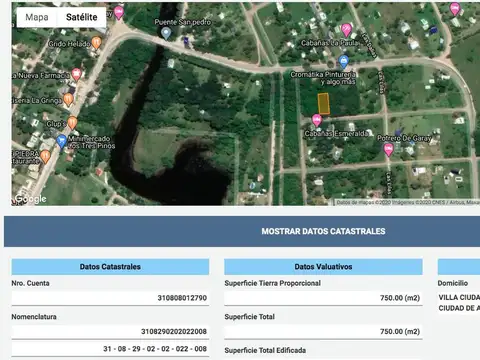Click the Glup's restaurant marker
The height and width of the screenshot is (360, 480).
(x=72, y=123)
